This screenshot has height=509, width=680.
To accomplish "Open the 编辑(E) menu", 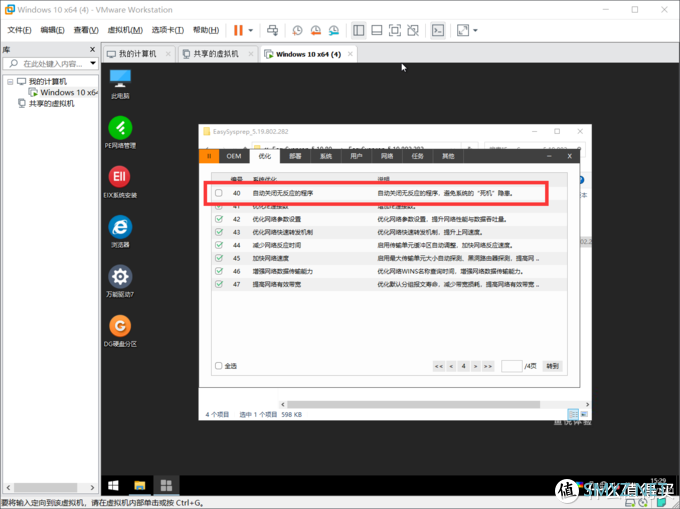I will pos(52,30).
